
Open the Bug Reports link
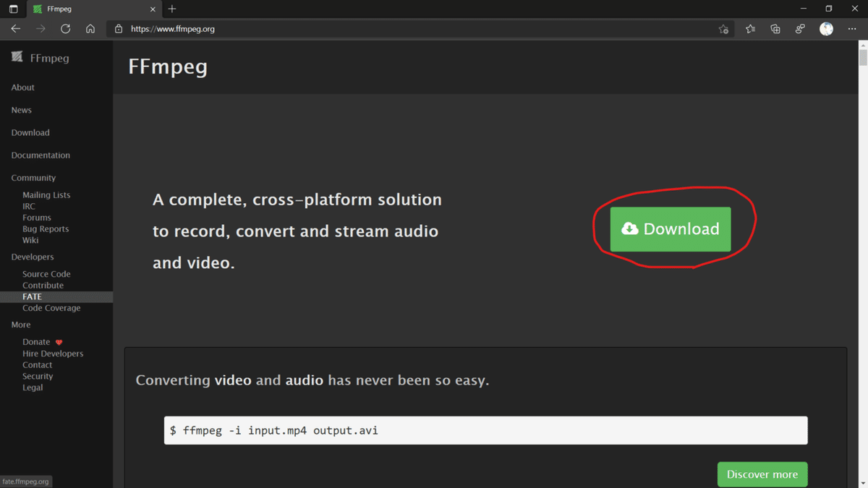[46, 228]
